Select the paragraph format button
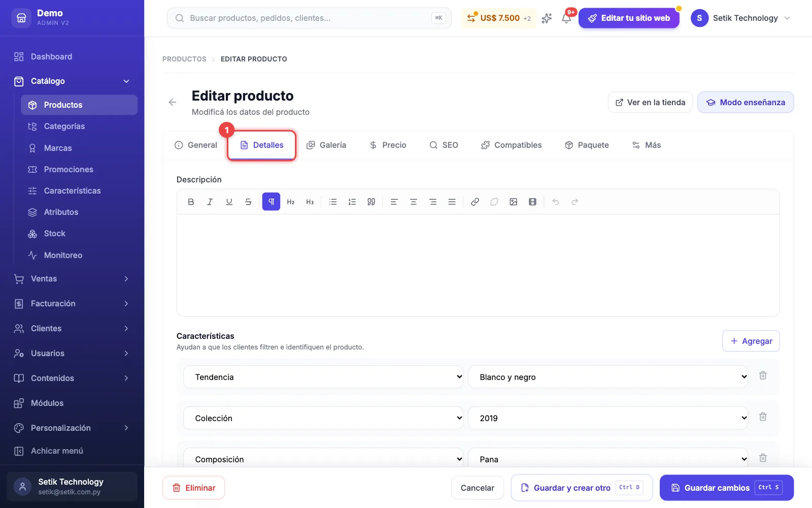812x508 pixels. click(271, 202)
